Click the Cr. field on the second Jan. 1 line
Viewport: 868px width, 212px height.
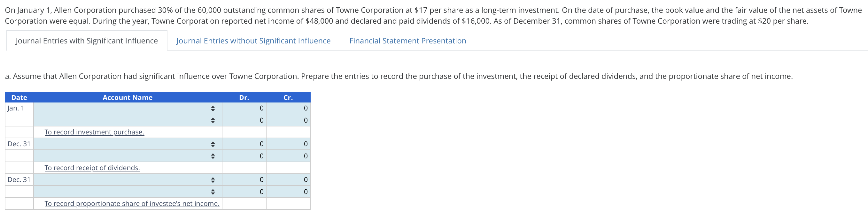(288, 120)
